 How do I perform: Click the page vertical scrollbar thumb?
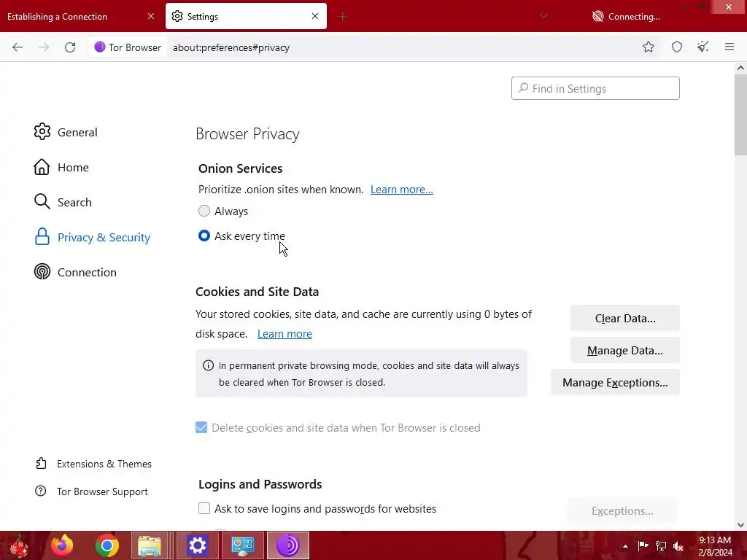pyautogui.click(x=740, y=114)
